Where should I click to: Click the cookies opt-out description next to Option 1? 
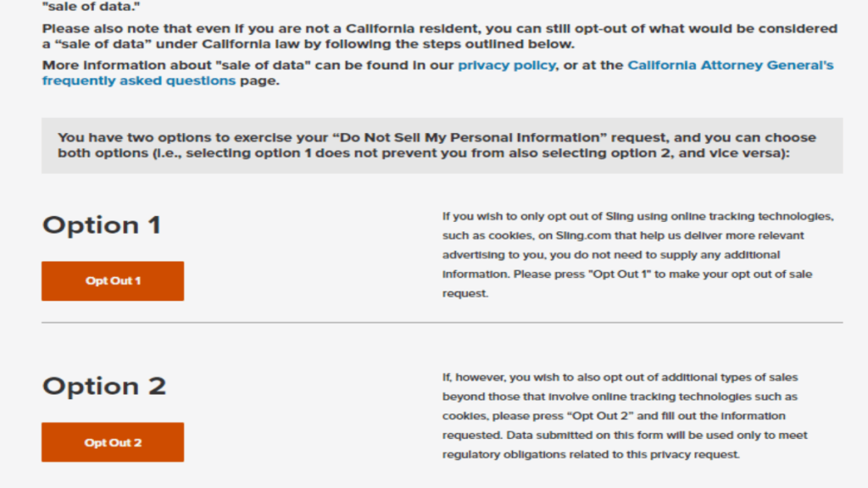(636, 254)
